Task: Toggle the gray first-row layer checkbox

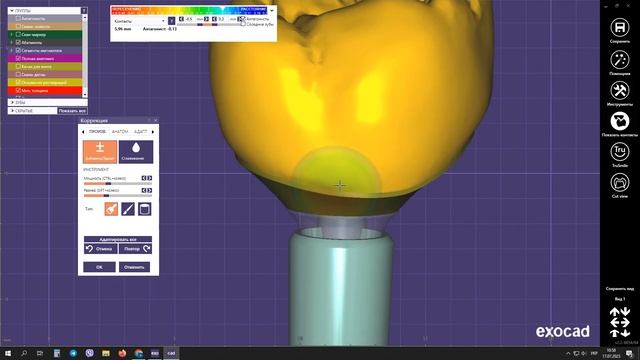Action: coord(18,18)
